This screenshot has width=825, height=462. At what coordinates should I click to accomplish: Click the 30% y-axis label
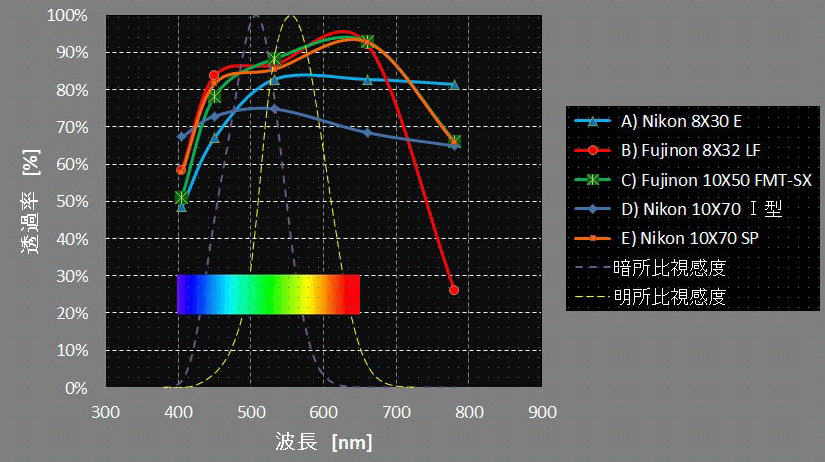72,276
